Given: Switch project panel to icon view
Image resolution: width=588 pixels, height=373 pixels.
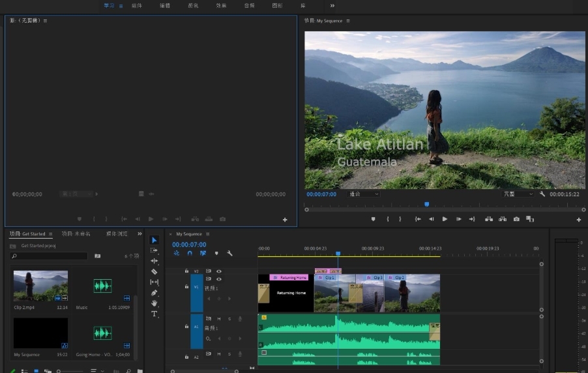Looking at the screenshot, I should pyautogui.click(x=37, y=371).
